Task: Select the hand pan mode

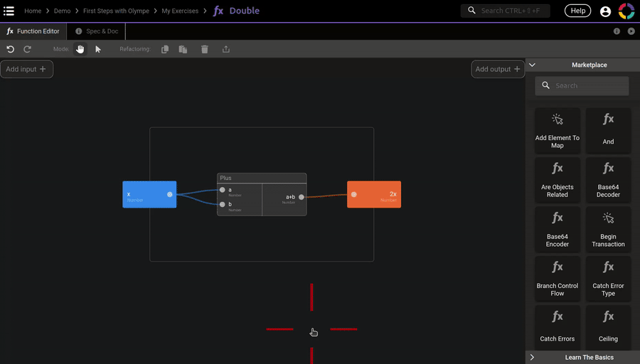Action: (x=80, y=49)
